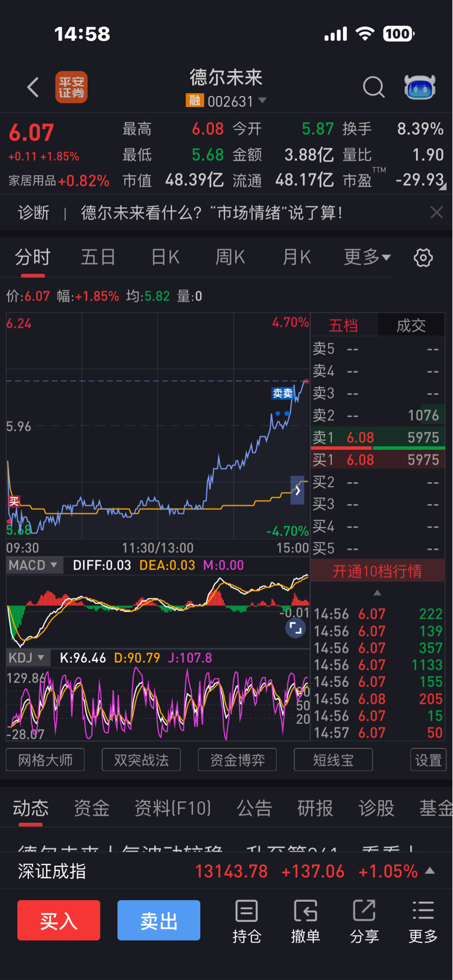Switch to 分时 chart tab
This screenshot has width=453, height=980.
(33, 257)
